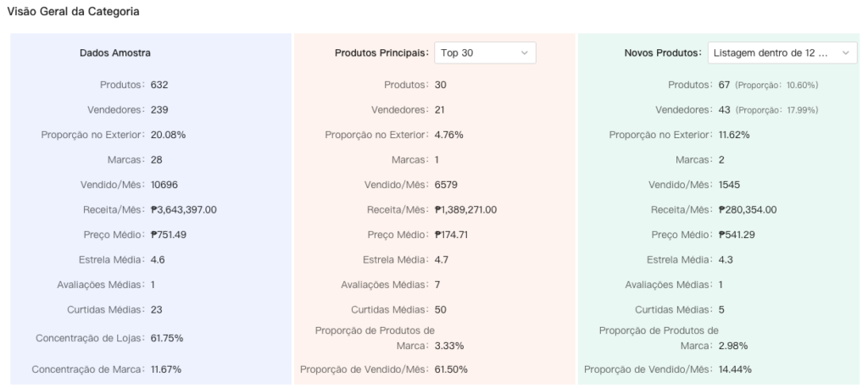Click the 10.60% product proportion note
The height and width of the screenshot is (388, 868).
click(x=776, y=85)
